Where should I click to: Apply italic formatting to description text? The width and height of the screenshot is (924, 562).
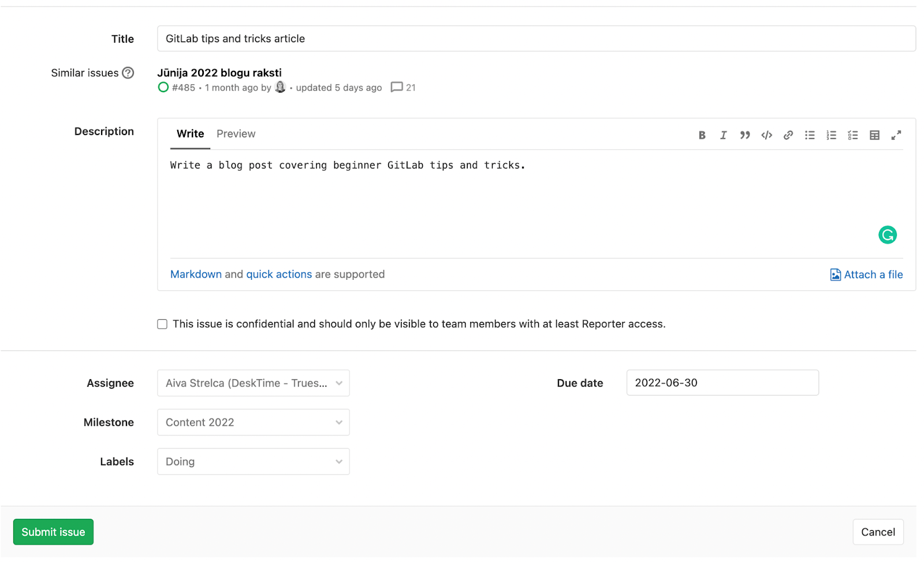click(723, 135)
